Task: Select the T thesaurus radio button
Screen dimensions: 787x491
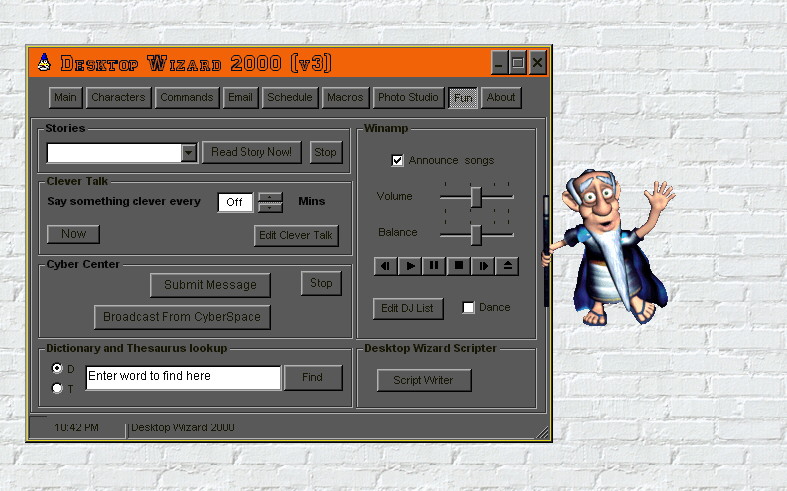Action: [57, 388]
